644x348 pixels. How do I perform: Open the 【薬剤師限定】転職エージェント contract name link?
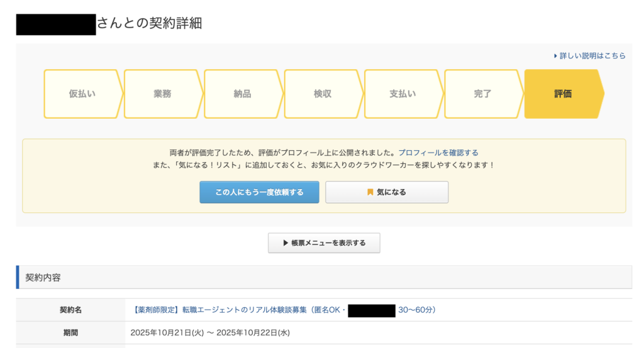(239, 310)
